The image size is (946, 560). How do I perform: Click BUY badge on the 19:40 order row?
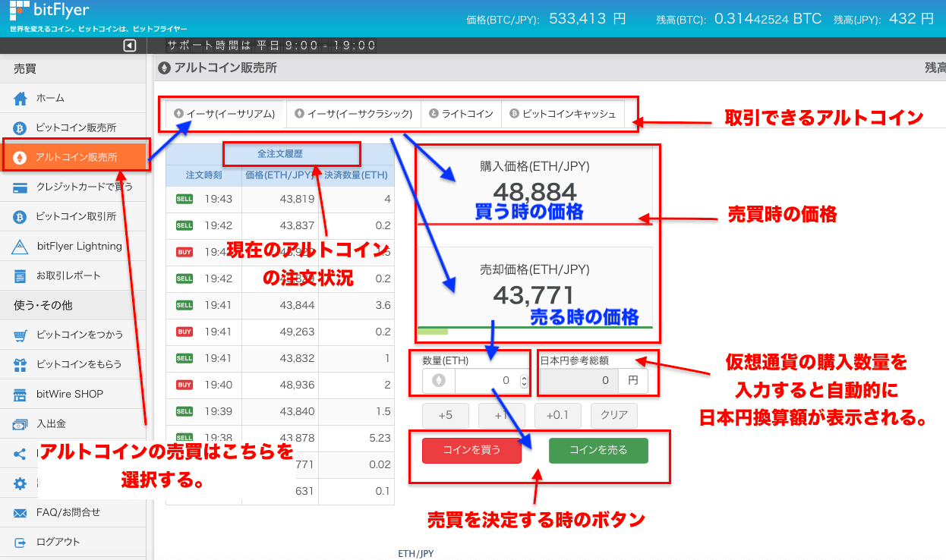click(x=184, y=385)
